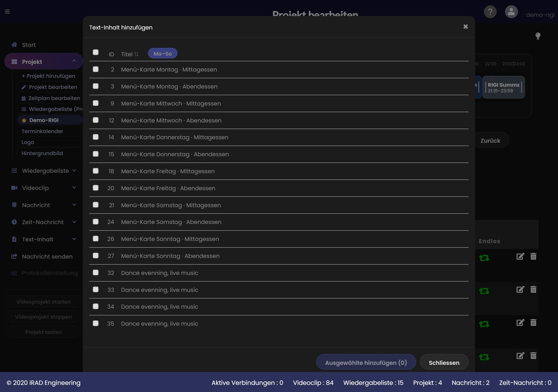
Task: Open the help question mark icon
Action: point(490,12)
